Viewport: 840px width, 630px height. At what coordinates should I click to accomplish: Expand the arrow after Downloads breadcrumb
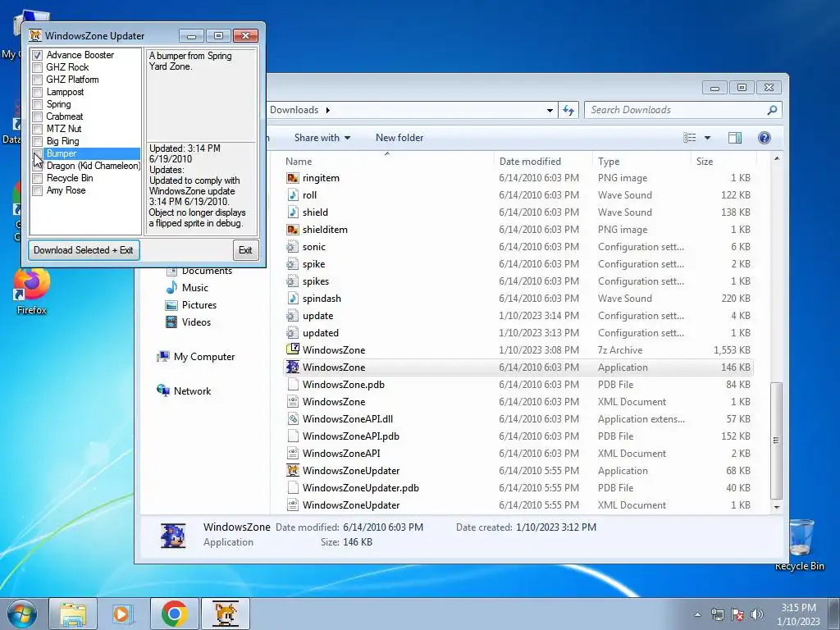tap(328, 111)
